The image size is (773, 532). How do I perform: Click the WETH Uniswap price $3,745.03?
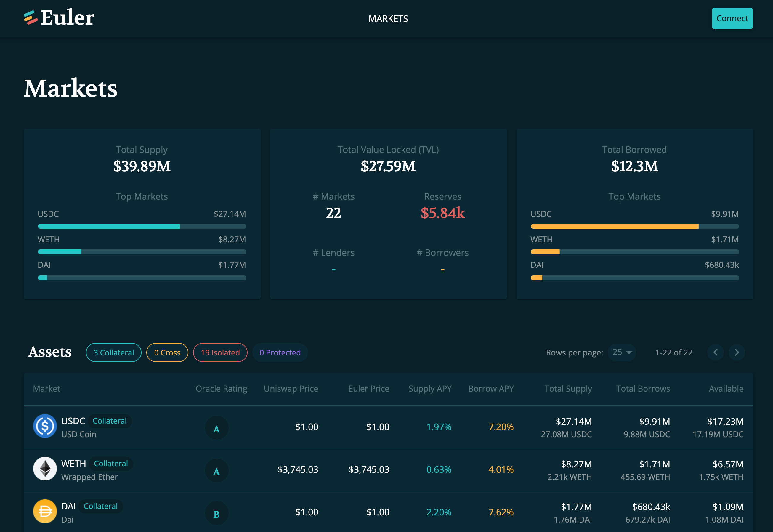(298, 470)
